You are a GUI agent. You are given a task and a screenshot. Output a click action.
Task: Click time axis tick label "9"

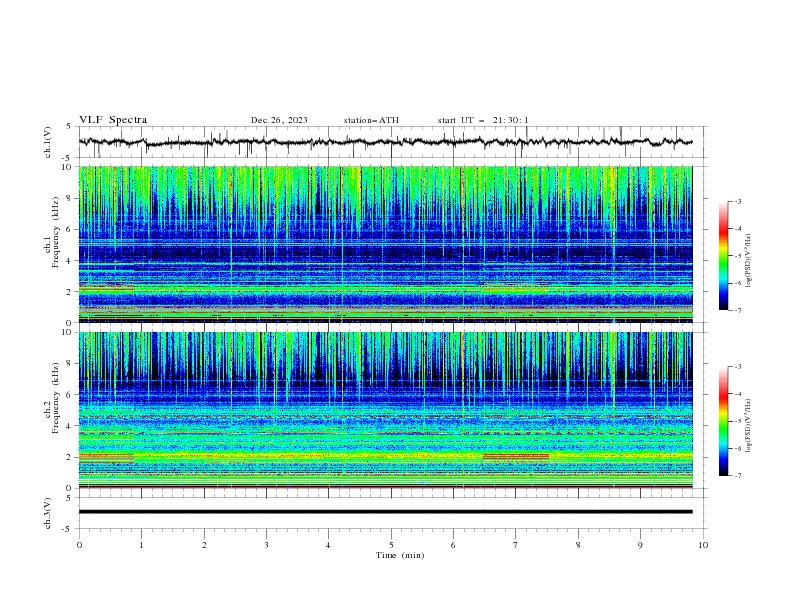pos(640,545)
